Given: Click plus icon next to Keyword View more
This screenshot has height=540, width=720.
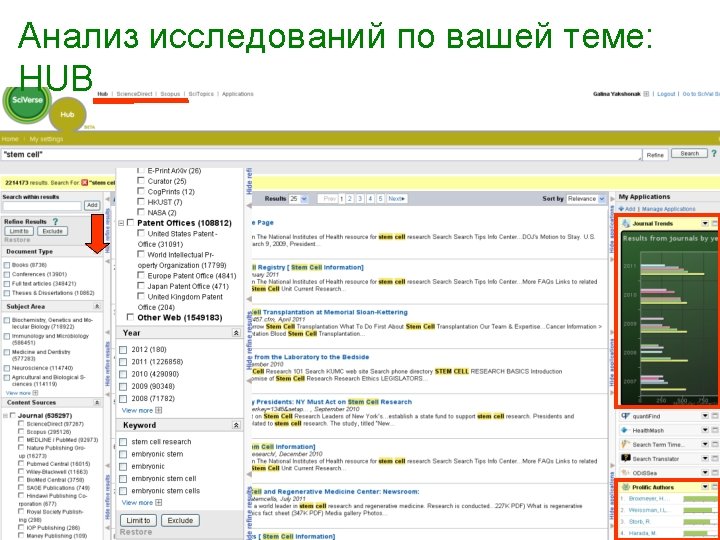Looking at the screenshot, I should 158,503.
